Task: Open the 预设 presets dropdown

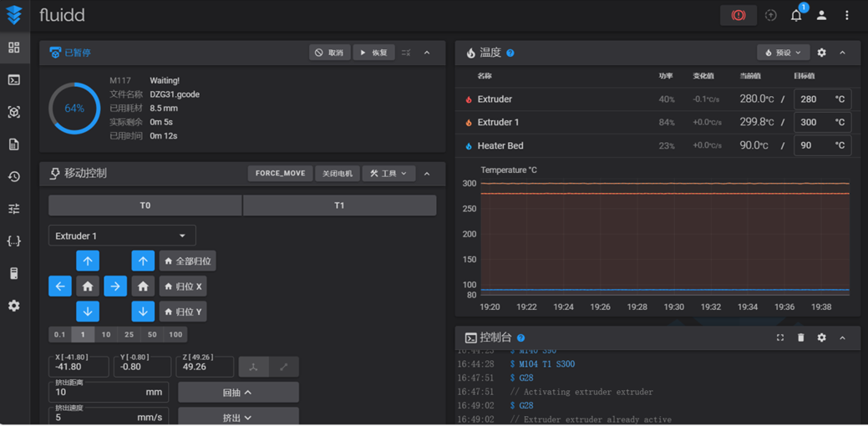Action: (x=783, y=53)
